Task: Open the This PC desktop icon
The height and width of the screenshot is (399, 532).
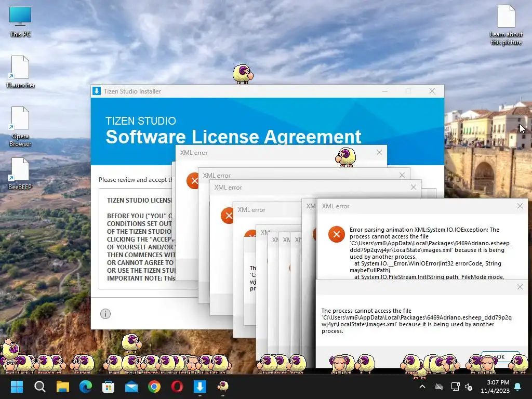Action: point(20,22)
